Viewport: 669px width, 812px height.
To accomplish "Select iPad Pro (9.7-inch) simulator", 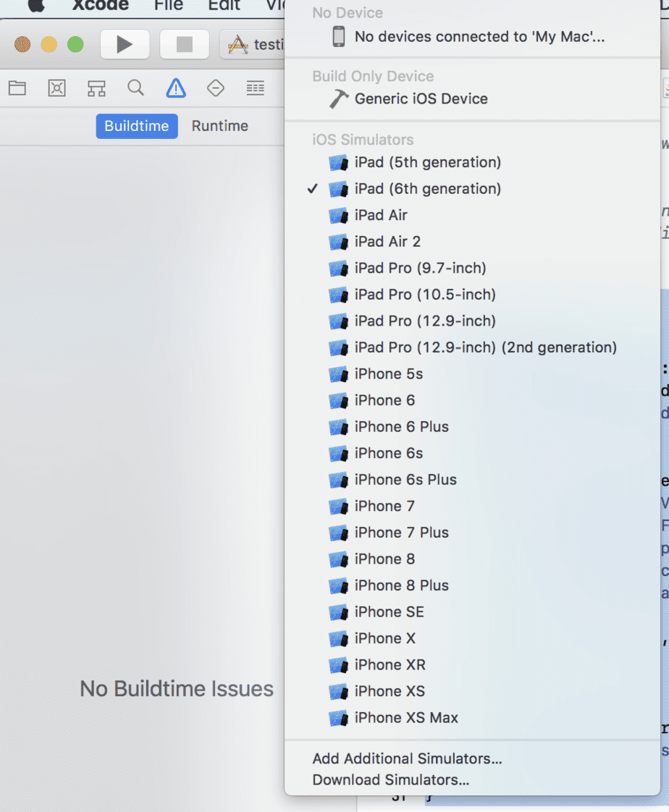I will click(x=472, y=268).
